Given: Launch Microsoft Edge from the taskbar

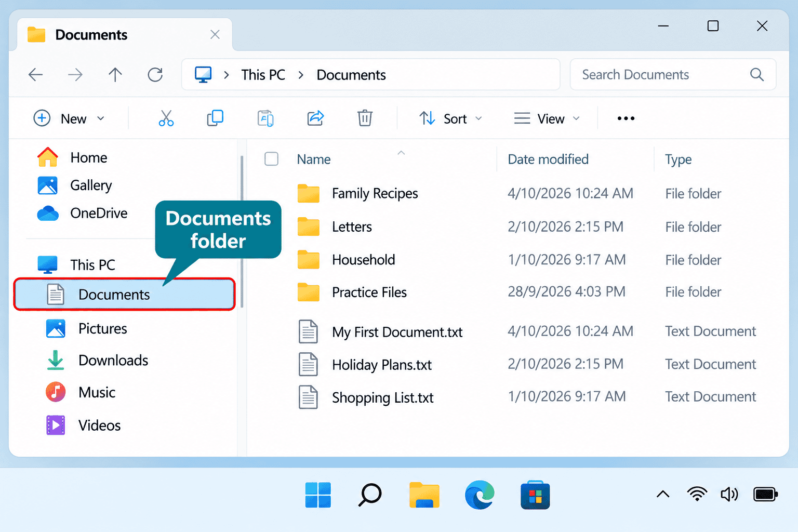Looking at the screenshot, I should 480,495.
